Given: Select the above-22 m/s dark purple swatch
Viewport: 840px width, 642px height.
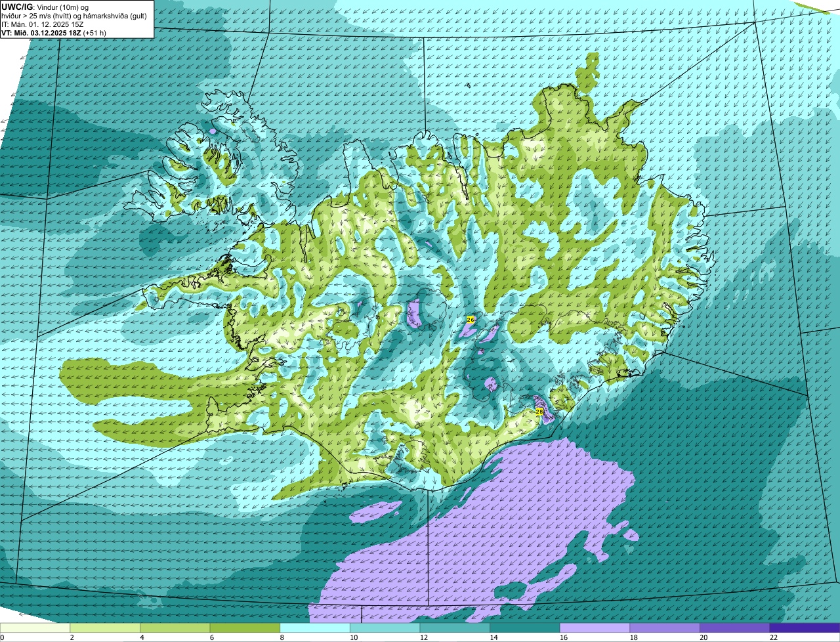Looking at the screenshot, I should (805, 628).
